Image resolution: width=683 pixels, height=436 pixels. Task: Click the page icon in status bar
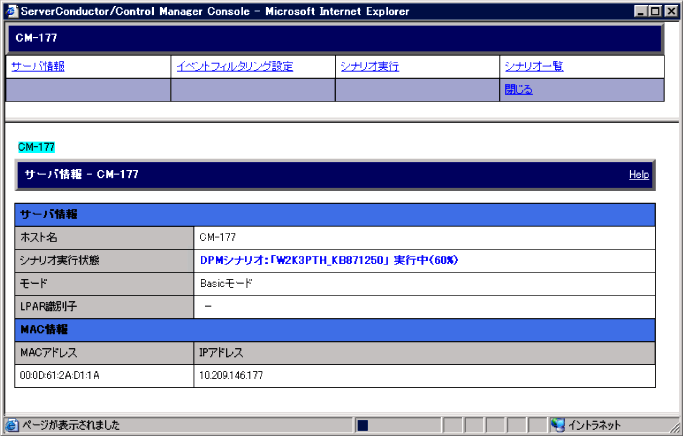11,425
